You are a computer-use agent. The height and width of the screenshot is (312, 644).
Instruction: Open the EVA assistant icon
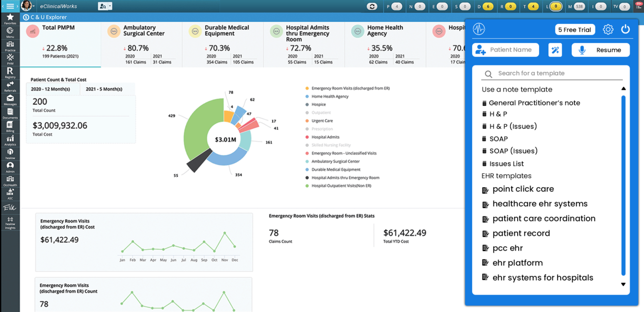click(x=10, y=208)
